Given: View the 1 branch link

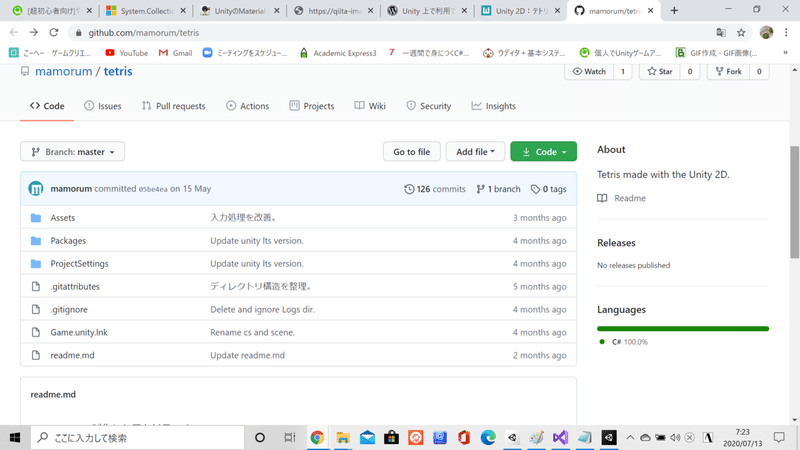Looking at the screenshot, I should click(x=498, y=189).
